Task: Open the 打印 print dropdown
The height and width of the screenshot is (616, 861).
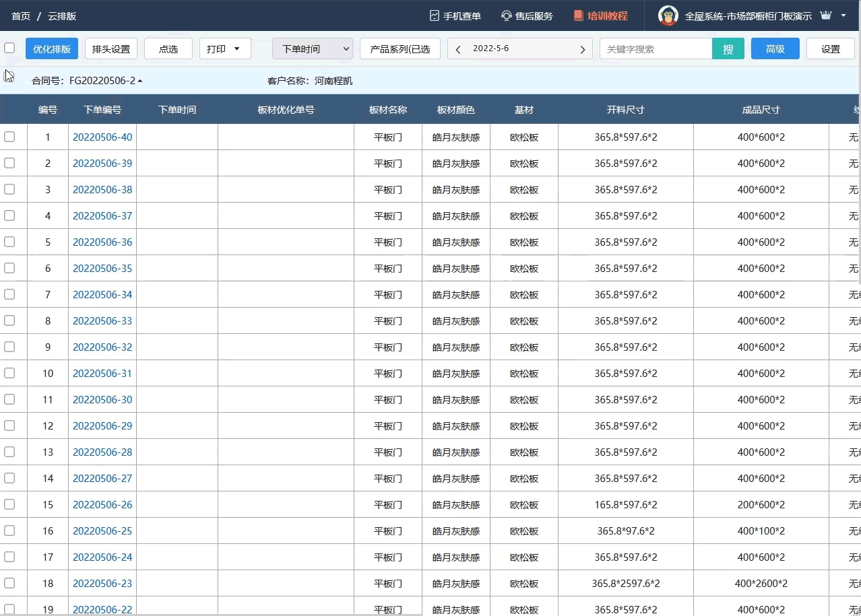Action: coord(225,48)
